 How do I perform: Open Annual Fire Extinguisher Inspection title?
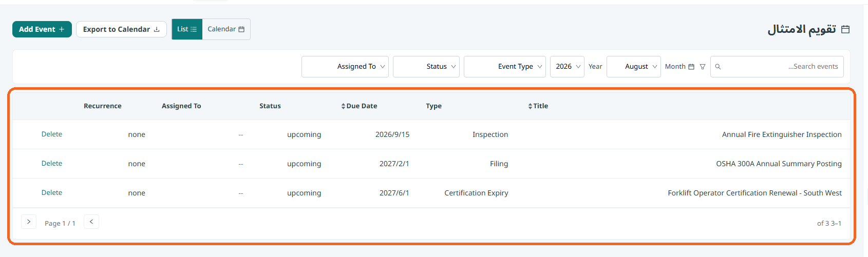(x=782, y=134)
